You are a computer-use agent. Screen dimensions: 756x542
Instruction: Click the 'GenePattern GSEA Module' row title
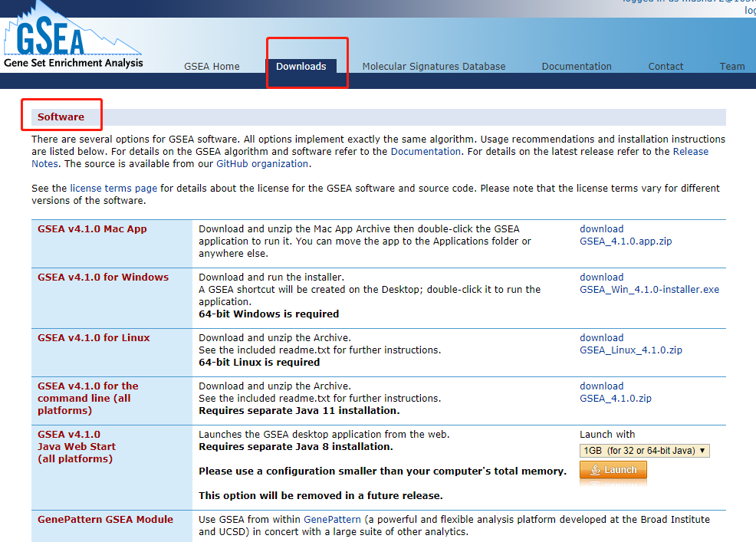[x=105, y=519]
